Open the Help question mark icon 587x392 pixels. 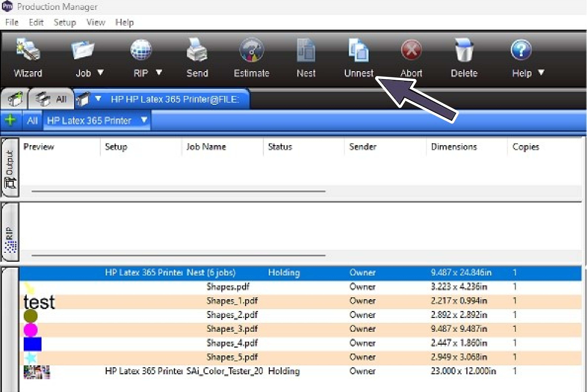point(521,50)
